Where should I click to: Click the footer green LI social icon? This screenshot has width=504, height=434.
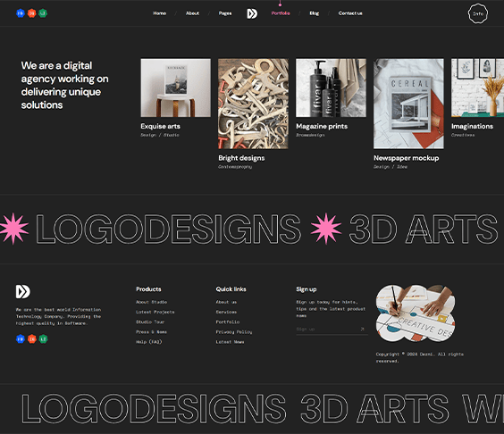coord(43,339)
